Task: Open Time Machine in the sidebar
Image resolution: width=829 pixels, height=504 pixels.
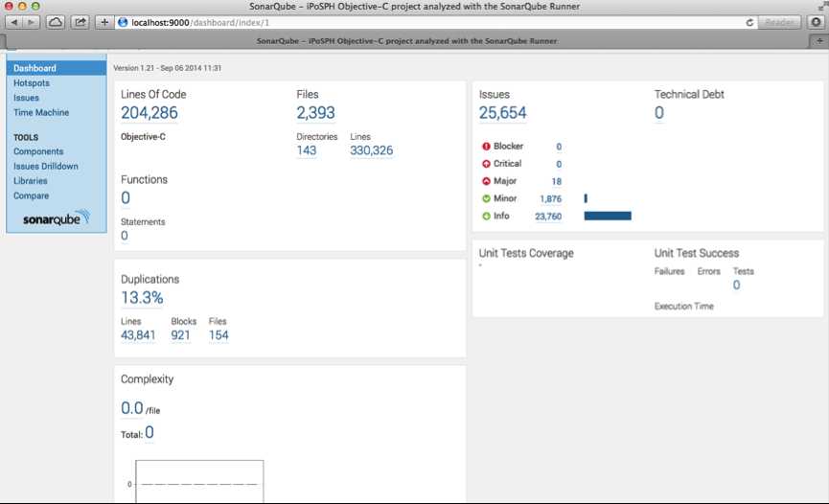Action: [x=40, y=113]
